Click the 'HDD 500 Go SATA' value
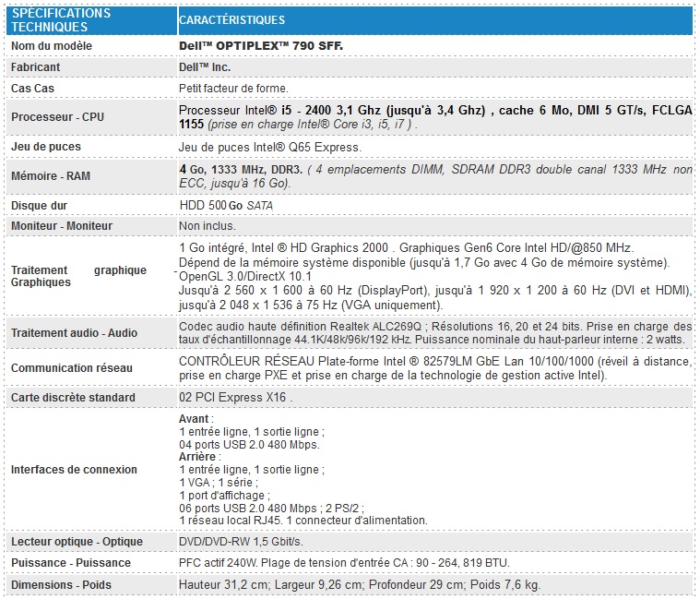The height and width of the screenshot is (599, 700). 226,205
